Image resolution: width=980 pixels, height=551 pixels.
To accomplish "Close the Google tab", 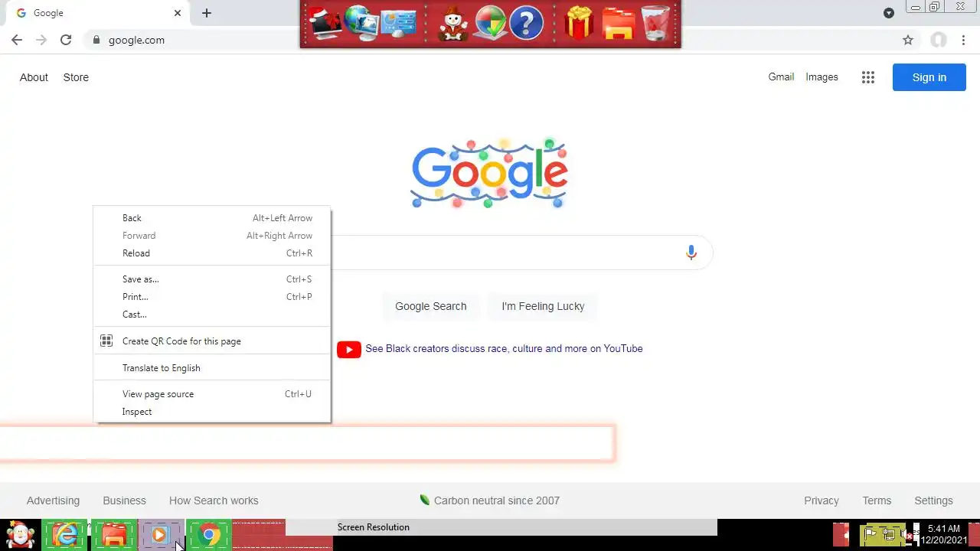I will click(178, 13).
